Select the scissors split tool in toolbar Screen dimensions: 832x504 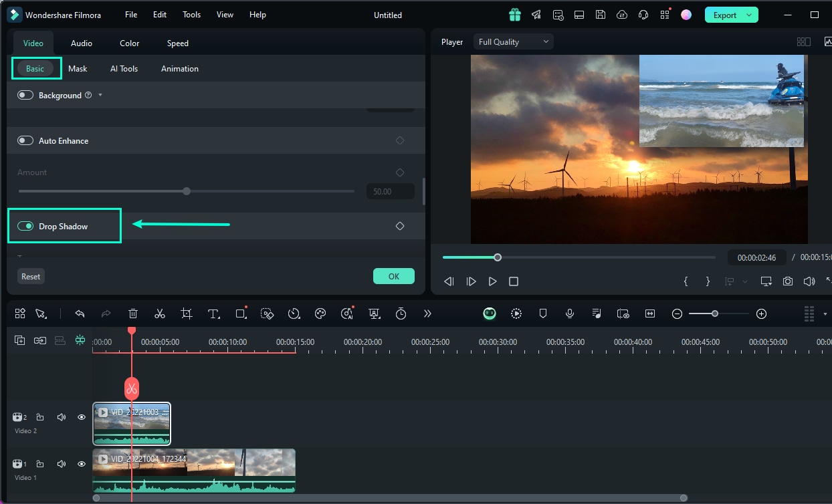pyautogui.click(x=160, y=313)
